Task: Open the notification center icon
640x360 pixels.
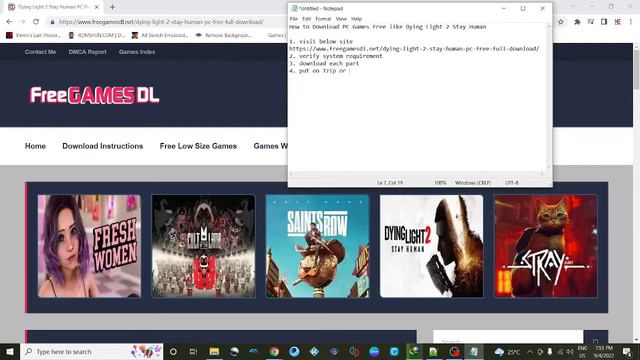Action: (x=627, y=351)
